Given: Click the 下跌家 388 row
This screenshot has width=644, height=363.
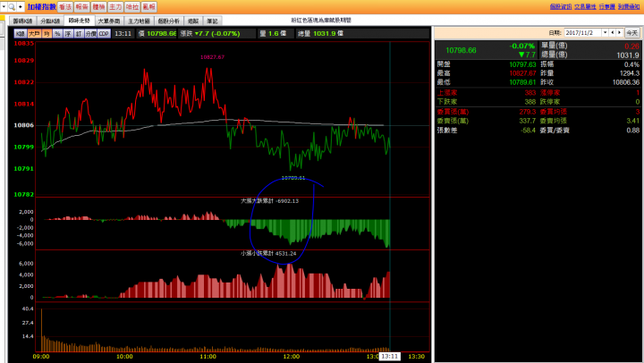Looking at the screenshot, I should 487,101.
